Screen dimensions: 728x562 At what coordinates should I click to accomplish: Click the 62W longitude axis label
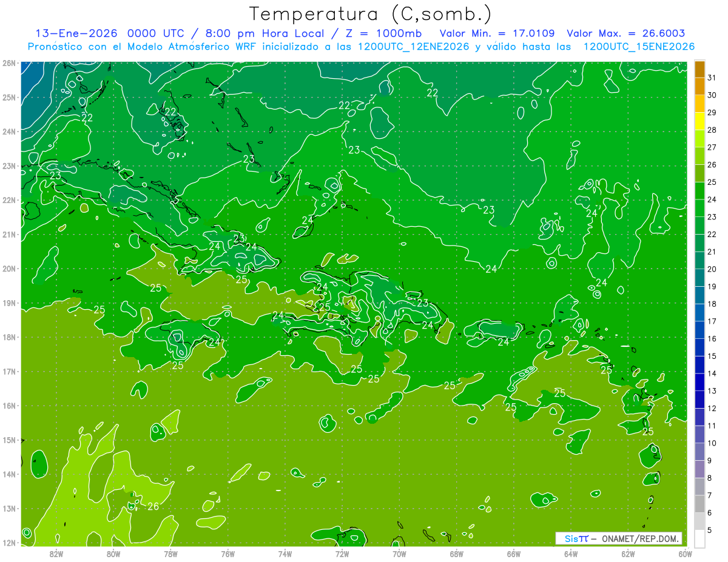[x=628, y=554]
